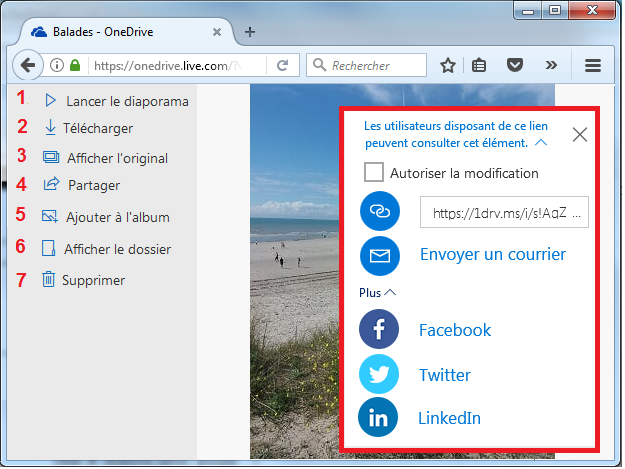Bookmark this page with the star icon
The height and width of the screenshot is (469, 625).
(448, 65)
